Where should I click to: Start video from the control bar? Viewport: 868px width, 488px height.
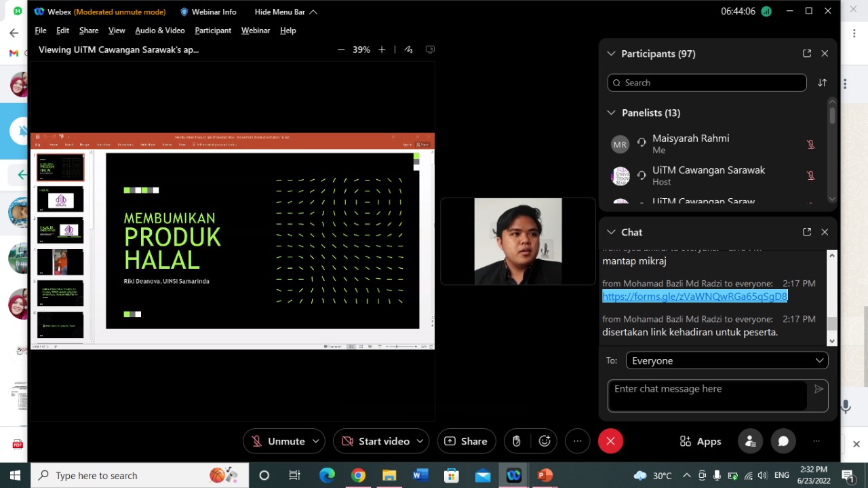[374, 441]
